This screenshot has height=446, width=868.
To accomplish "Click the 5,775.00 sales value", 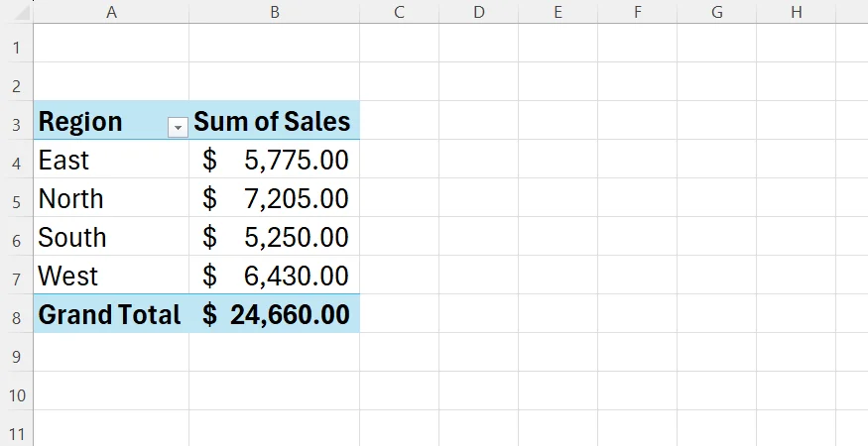I will (297, 161).
